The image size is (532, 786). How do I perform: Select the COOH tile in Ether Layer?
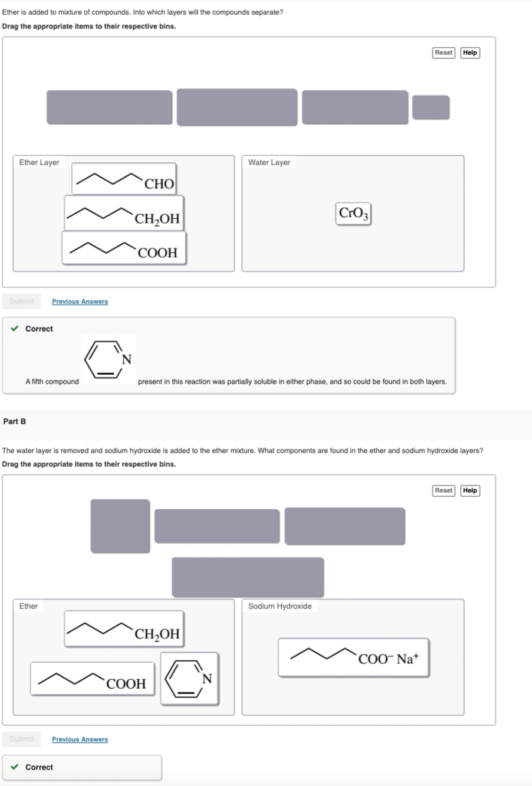(x=124, y=249)
